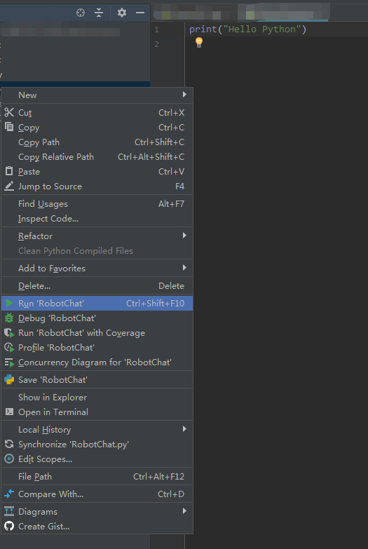Open the Add to Favorites submenu
Image resolution: width=368 pixels, height=549 pixels.
click(x=97, y=268)
